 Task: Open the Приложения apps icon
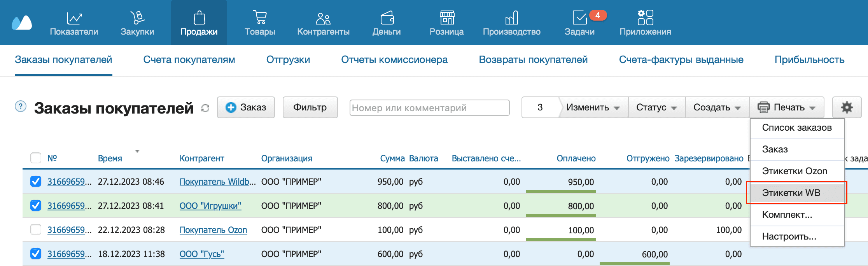coord(645,17)
